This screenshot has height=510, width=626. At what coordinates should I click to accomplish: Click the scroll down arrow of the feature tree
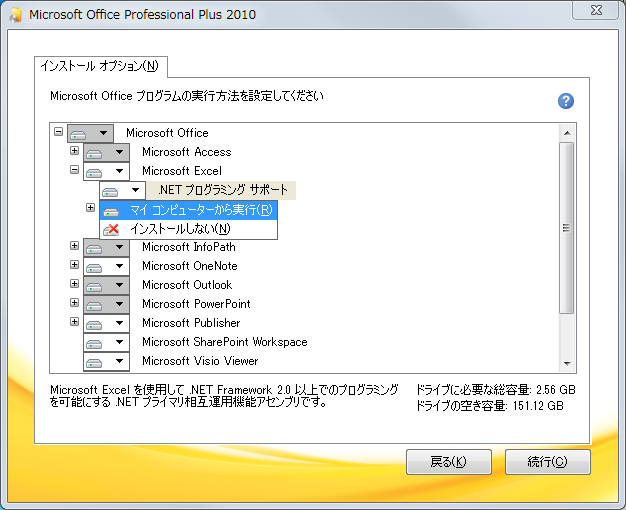[567, 363]
